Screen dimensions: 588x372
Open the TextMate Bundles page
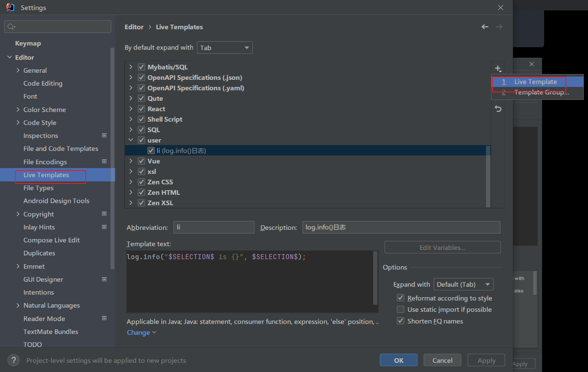51,332
